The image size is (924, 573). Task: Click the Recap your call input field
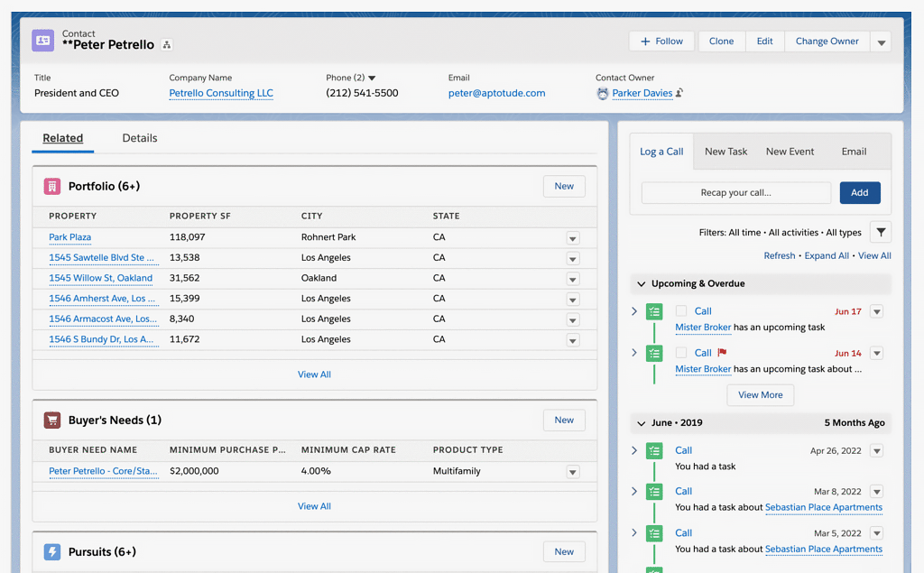pyautogui.click(x=735, y=192)
